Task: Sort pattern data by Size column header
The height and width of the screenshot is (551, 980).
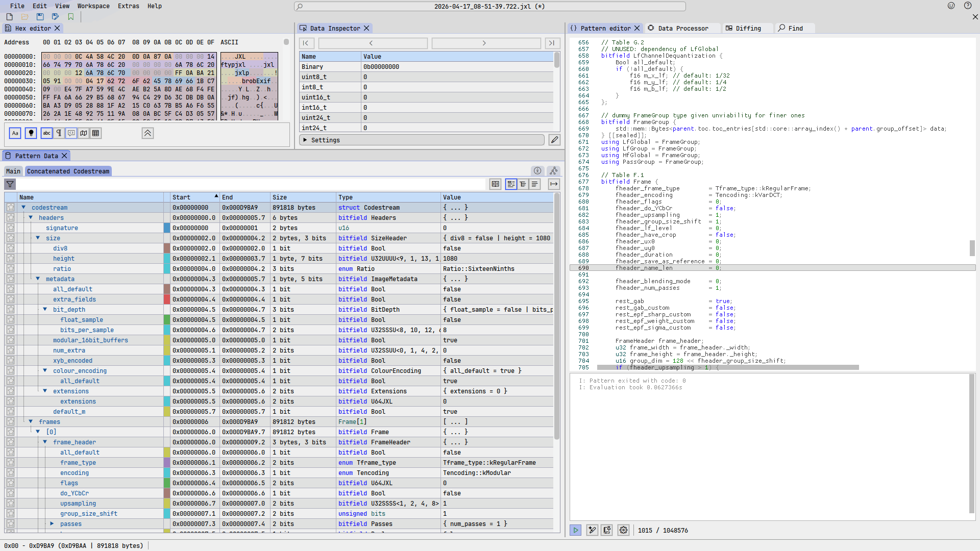Action: (x=303, y=197)
